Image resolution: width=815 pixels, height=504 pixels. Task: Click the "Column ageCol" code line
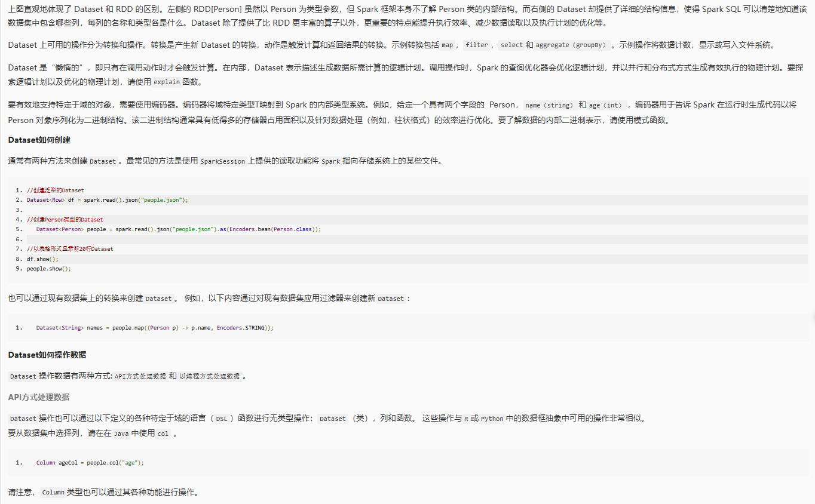(x=90, y=463)
